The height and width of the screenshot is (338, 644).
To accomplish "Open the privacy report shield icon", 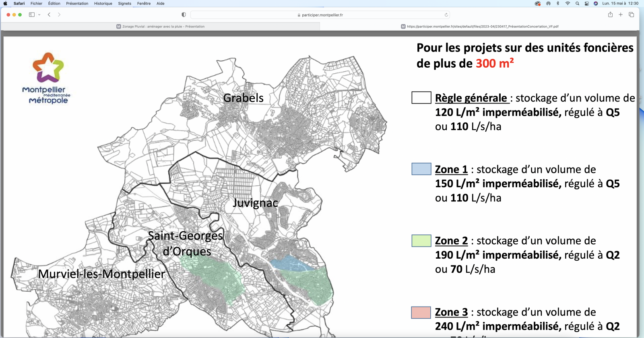I will [184, 15].
